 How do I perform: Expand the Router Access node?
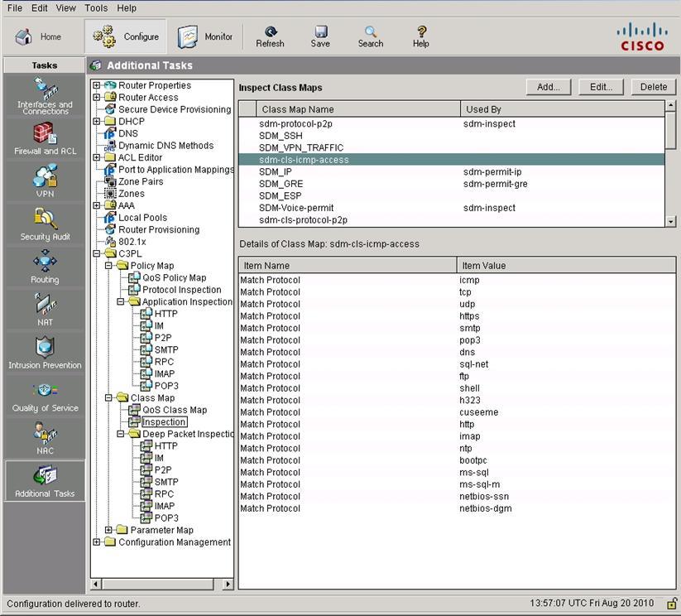coord(97,98)
